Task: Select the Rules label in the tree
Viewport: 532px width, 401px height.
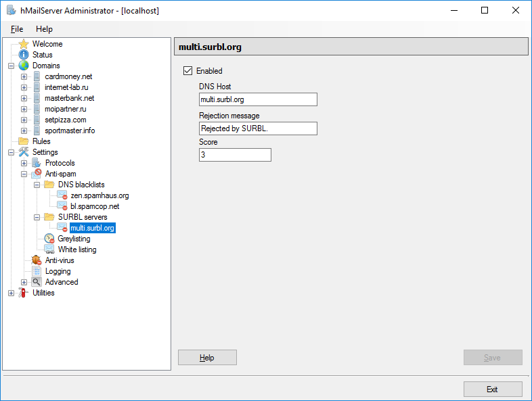Action: [41, 141]
